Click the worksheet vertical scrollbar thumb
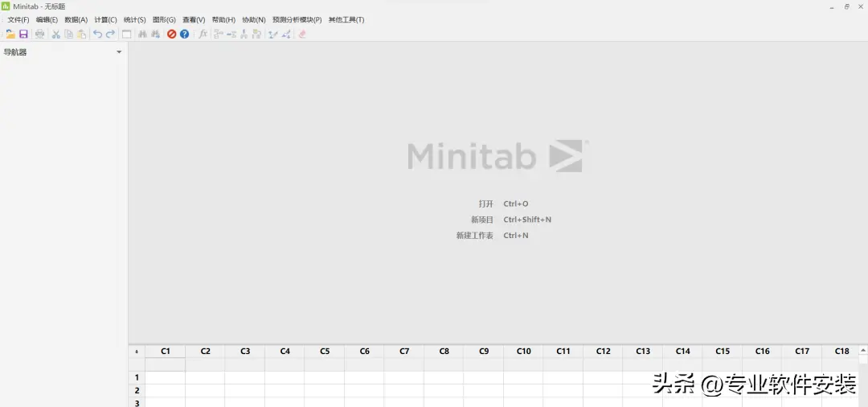The image size is (868, 407). [x=863, y=360]
